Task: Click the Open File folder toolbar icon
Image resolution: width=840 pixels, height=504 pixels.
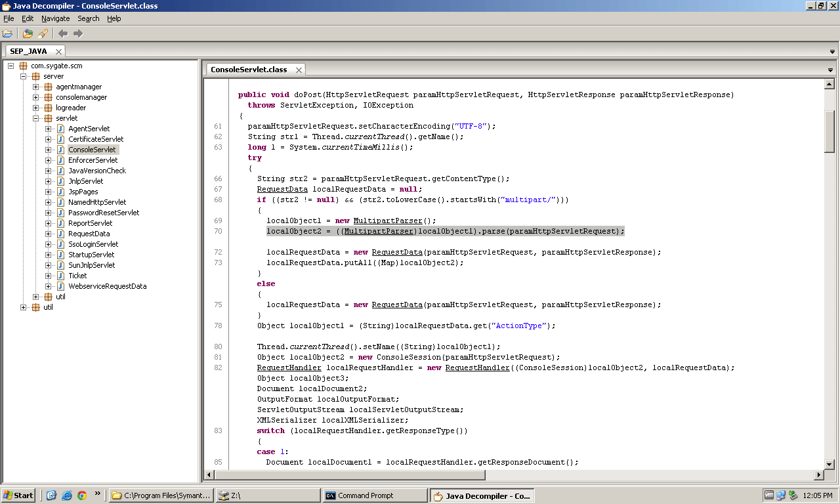Action: (7, 33)
